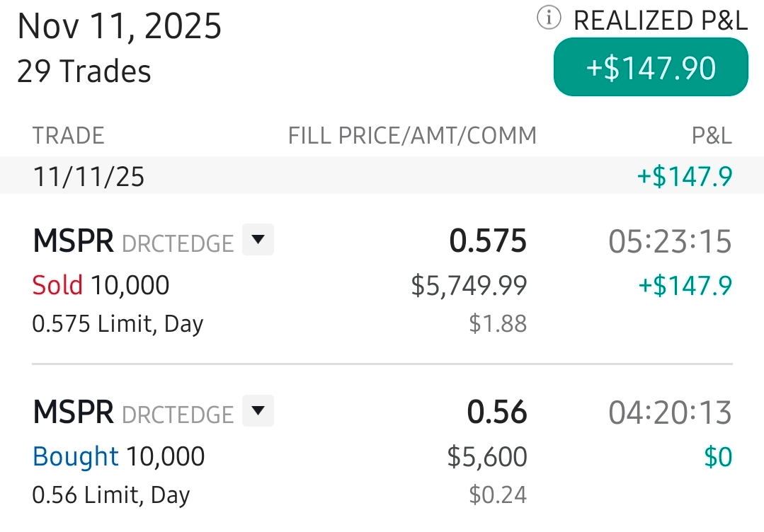The image size is (764, 532).
Task: Expand the dropdown arrow on the MSPR bought trade
Action: pyautogui.click(x=258, y=411)
